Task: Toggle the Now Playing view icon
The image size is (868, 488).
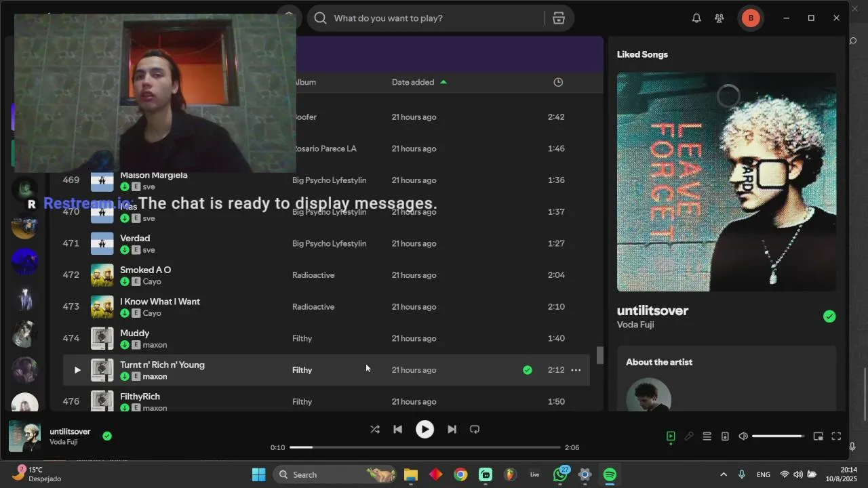Action: [671, 436]
